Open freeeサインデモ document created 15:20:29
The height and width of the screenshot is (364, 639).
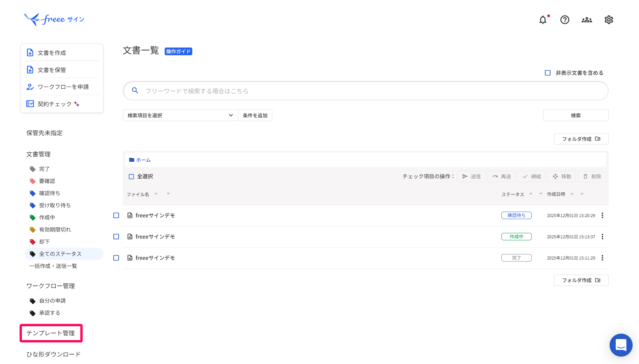click(155, 215)
